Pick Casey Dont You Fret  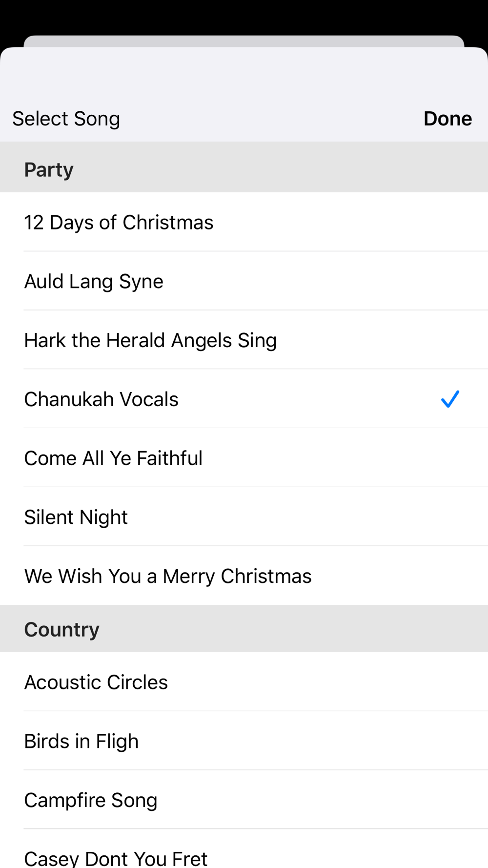click(116, 858)
